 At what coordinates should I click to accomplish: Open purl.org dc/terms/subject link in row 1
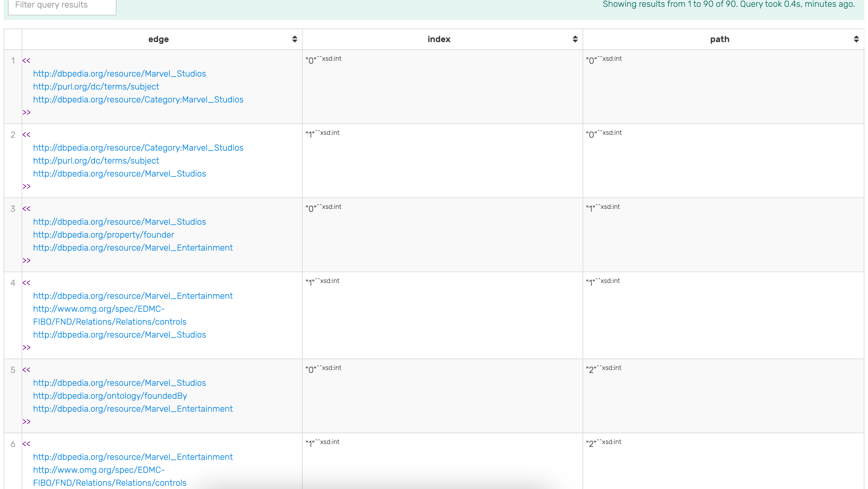[96, 87]
